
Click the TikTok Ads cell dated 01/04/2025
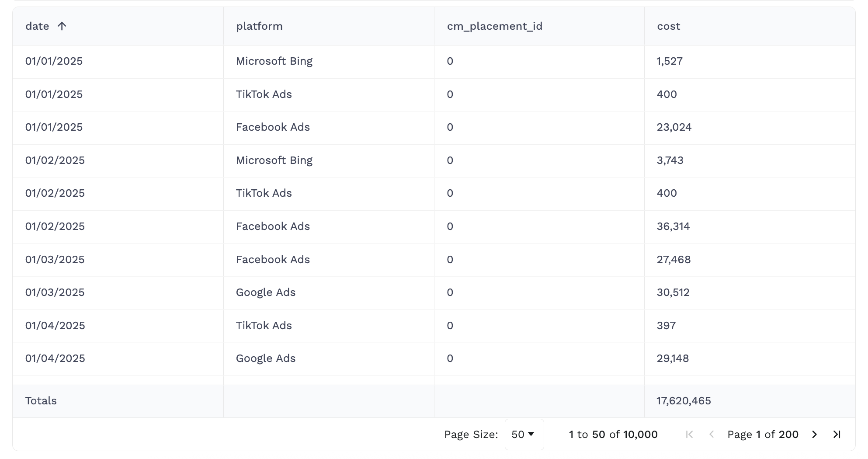(264, 326)
